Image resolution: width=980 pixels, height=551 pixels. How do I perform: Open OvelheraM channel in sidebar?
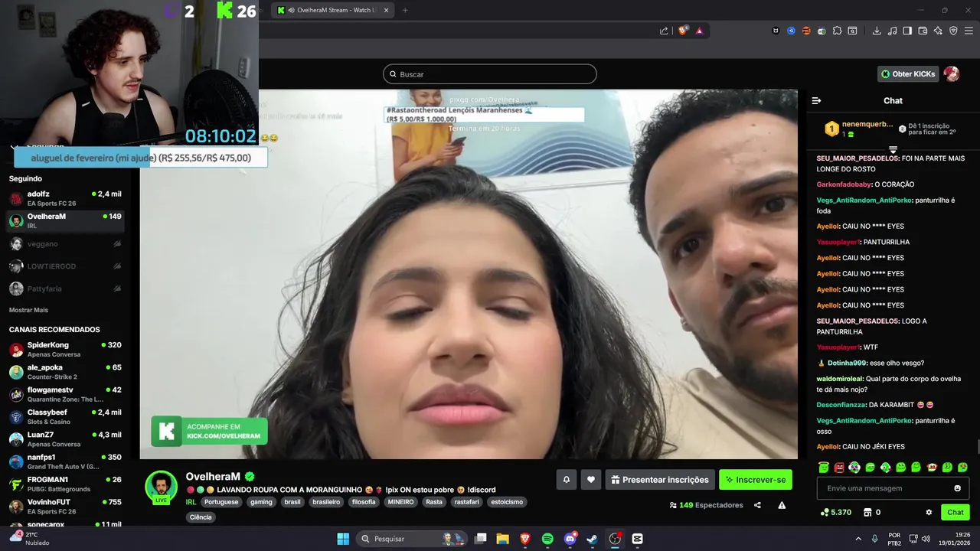(x=65, y=221)
